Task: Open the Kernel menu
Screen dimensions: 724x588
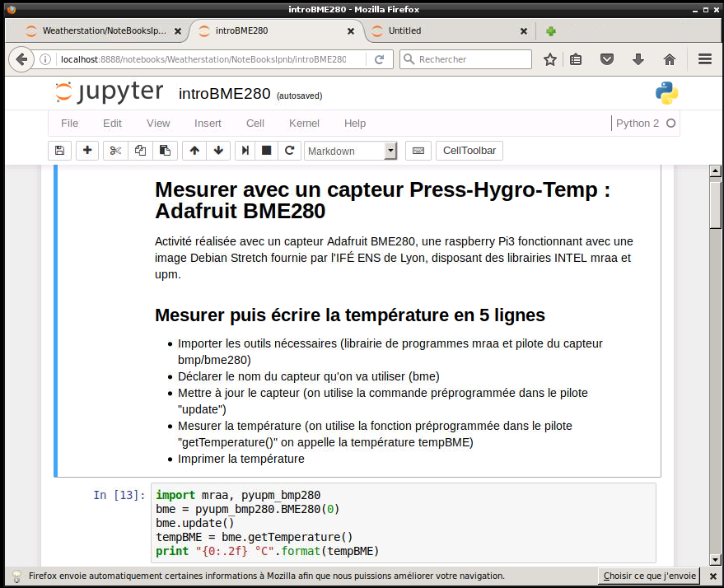Action: click(x=303, y=123)
